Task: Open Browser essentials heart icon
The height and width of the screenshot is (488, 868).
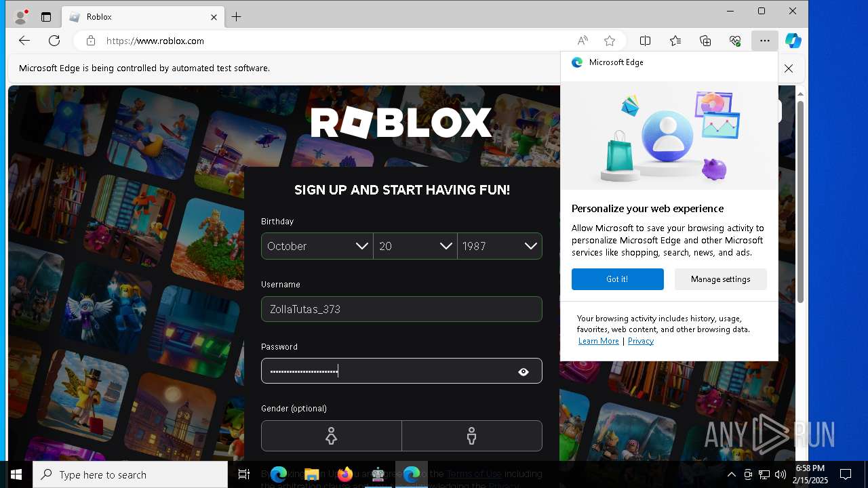Action: click(x=735, y=41)
